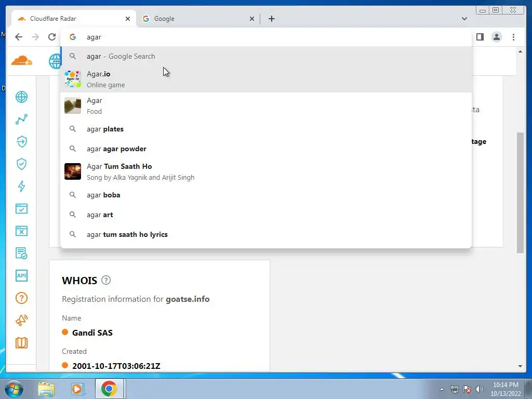Open a new tab with plus button
The image size is (532, 399).
271,19
